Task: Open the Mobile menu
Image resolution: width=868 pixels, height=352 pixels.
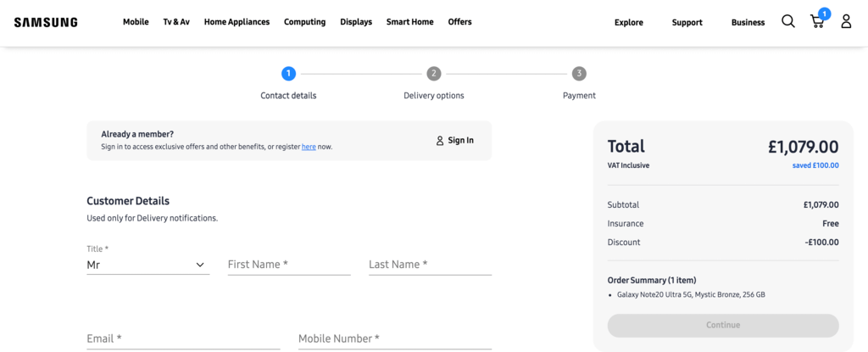Action: (x=136, y=22)
